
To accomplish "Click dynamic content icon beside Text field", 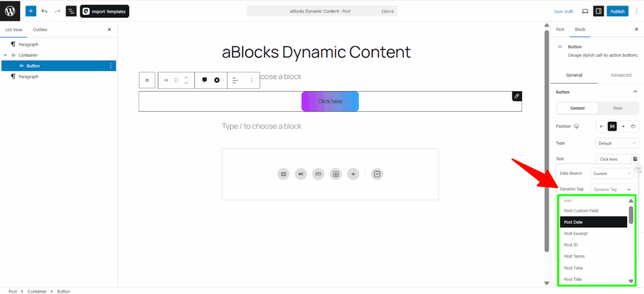I will coord(635,159).
